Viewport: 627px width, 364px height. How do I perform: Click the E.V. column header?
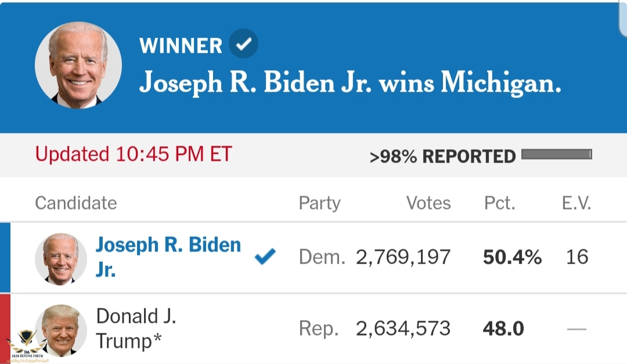[x=576, y=203]
